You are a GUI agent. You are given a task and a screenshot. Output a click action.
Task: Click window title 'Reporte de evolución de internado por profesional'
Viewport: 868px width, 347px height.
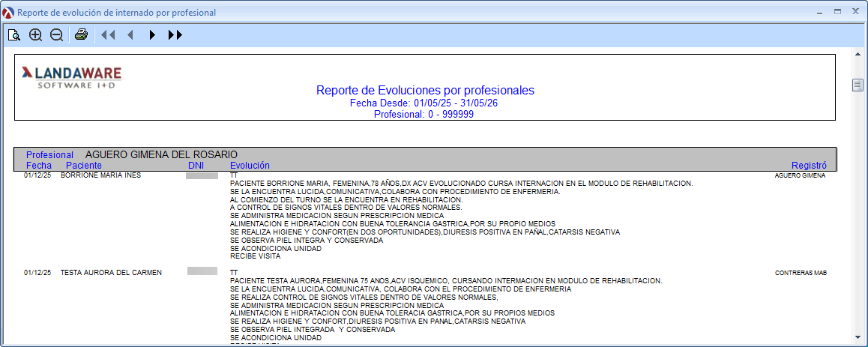pyautogui.click(x=117, y=12)
